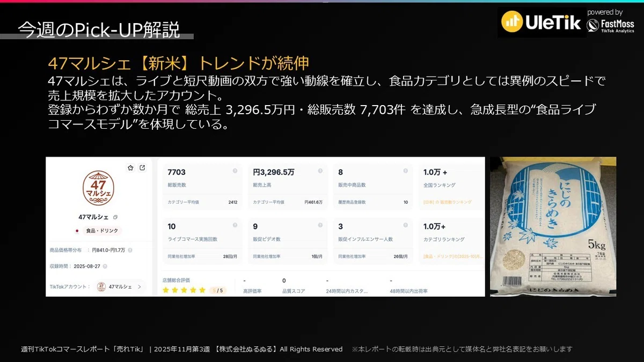644x362 pixels.
Task: Click help icon on 総売上高 card
Action: coord(320,171)
